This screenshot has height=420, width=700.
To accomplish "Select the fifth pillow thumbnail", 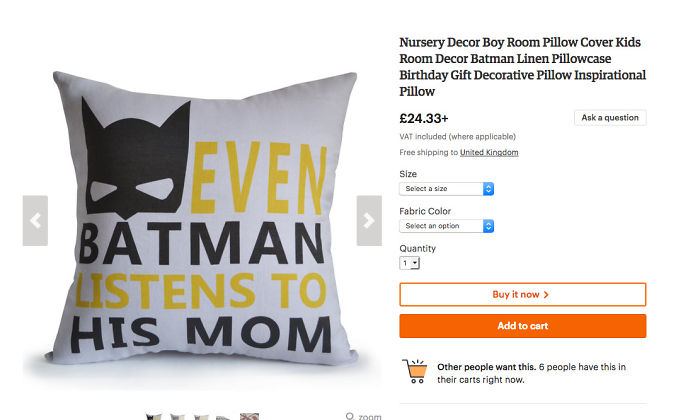I will [249, 416].
